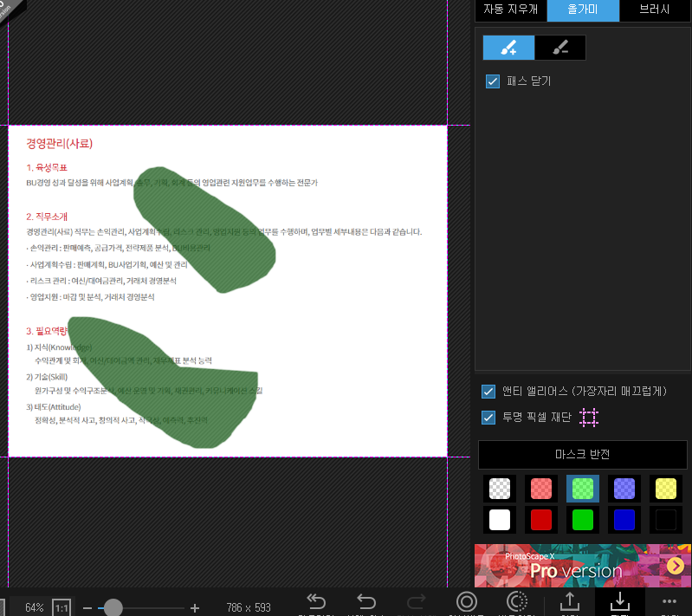
Task: Select the semi-transparent red swatch
Action: coord(541,489)
